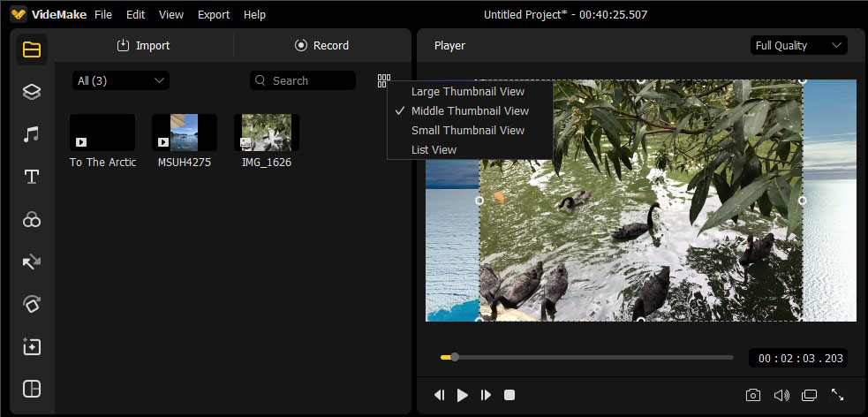
Task: Open the Transitions arrows panel
Action: tap(32, 262)
